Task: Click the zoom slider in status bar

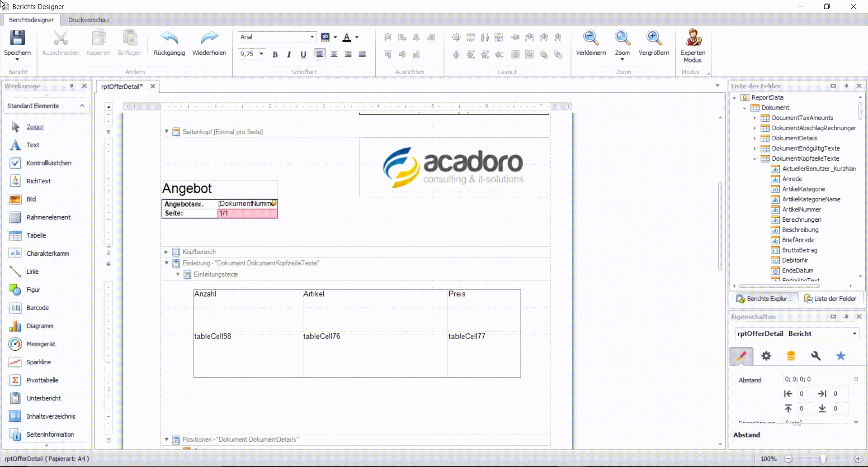Action: tap(823, 459)
